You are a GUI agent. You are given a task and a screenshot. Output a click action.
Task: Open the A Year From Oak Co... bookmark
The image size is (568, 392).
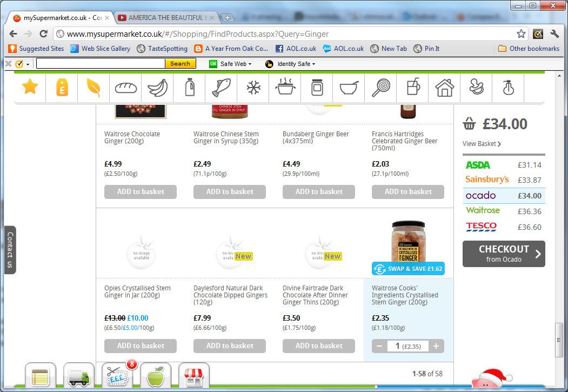click(231, 49)
